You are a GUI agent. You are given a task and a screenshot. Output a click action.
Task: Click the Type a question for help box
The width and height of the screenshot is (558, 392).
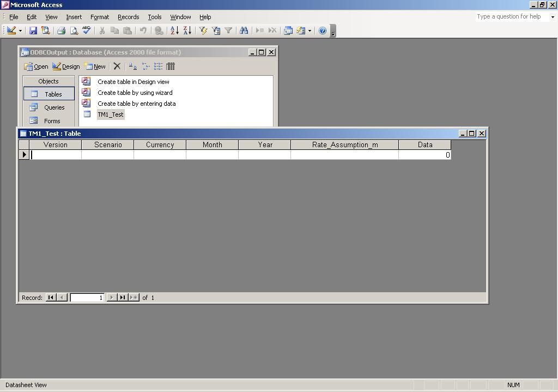(512, 16)
